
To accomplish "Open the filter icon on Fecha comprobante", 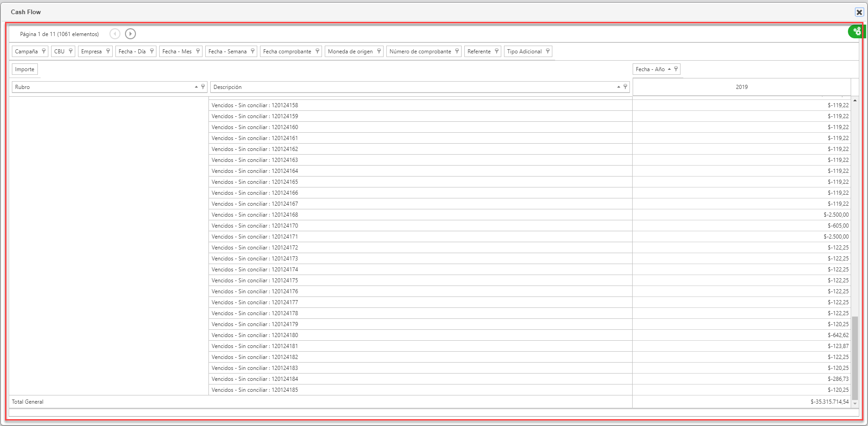I will click(317, 51).
